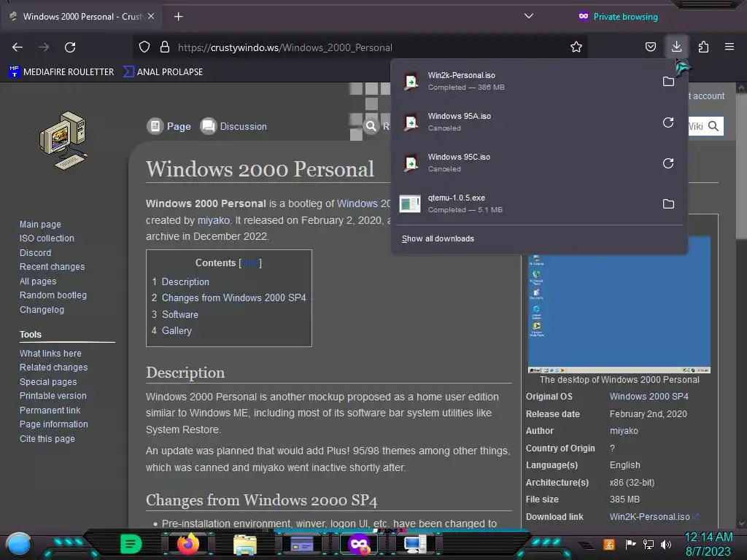
Task: Open the Discord sidebar link
Action: (35, 253)
